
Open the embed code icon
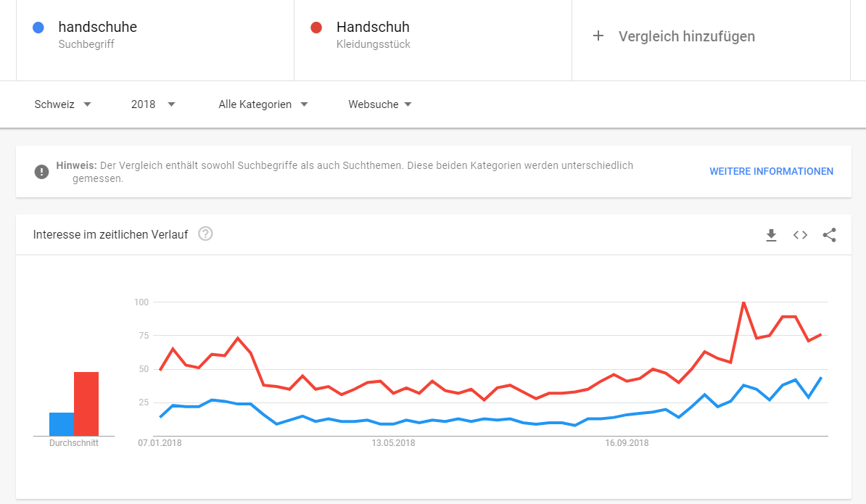pos(800,235)
